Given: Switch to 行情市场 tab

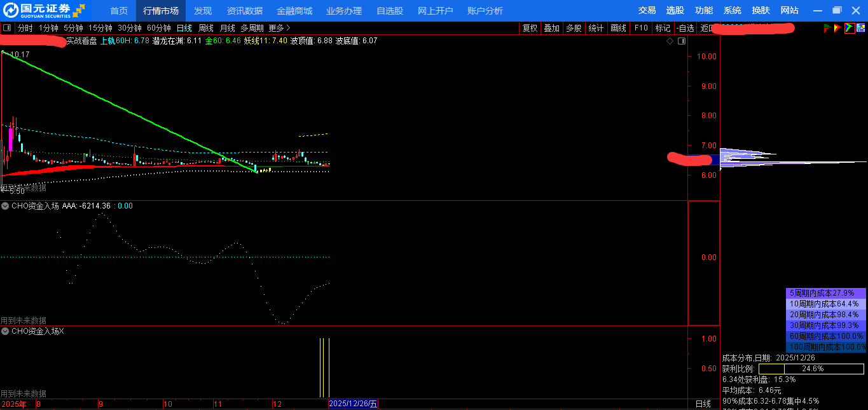Looking at the screenshot, I should [x=161, y=11].
